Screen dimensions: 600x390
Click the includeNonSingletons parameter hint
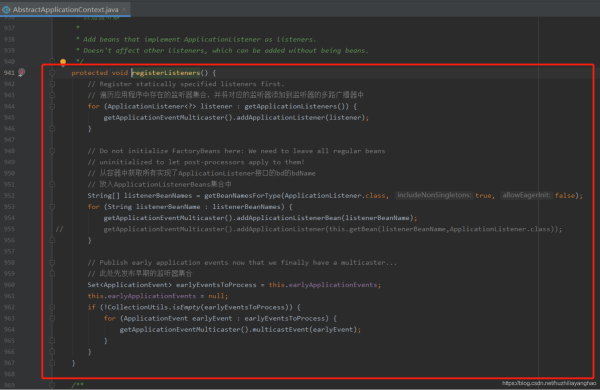click(x=434, y=195)
